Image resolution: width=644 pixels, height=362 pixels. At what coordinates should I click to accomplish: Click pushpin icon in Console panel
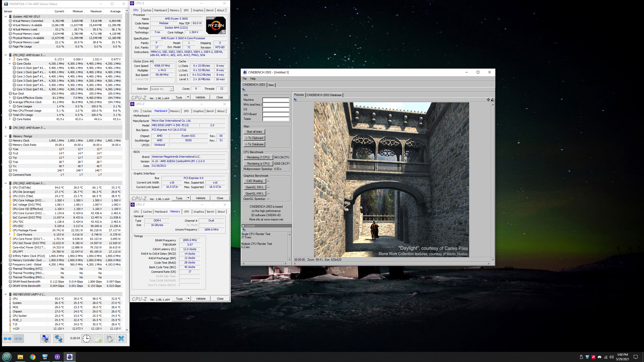pyautogui.click(x=244, y=230)
